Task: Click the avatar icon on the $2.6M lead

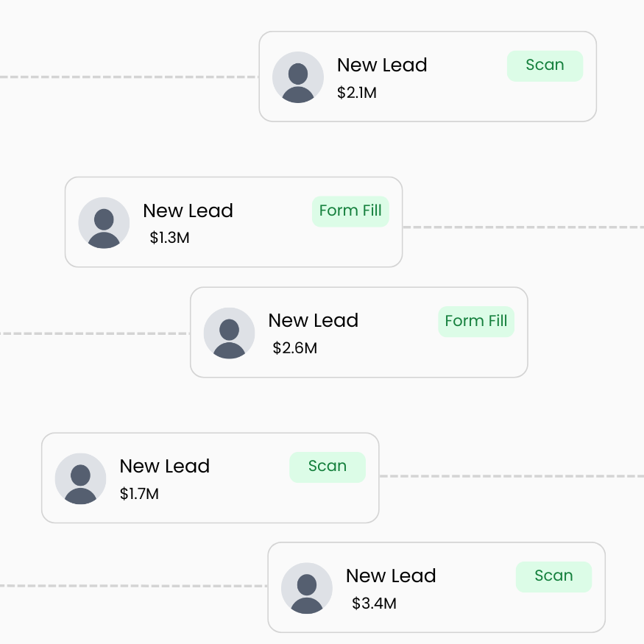Action: click(x=229, y=333)
